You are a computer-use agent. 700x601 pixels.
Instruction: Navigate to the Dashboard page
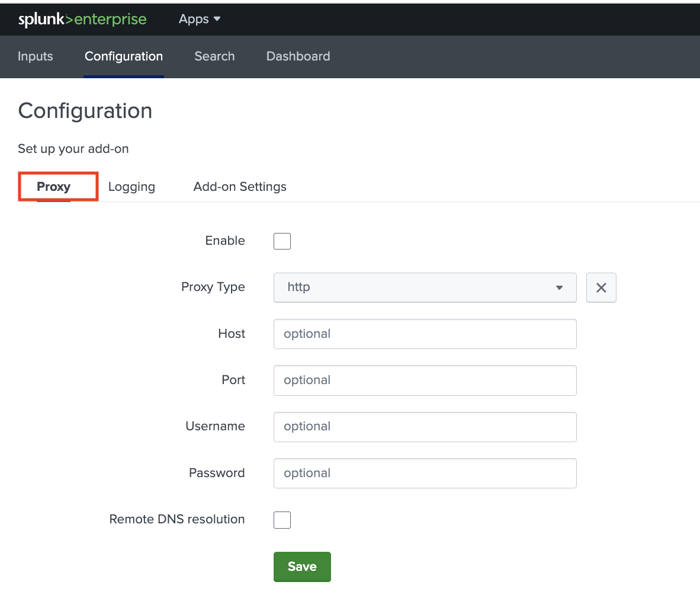click(298, 56)
